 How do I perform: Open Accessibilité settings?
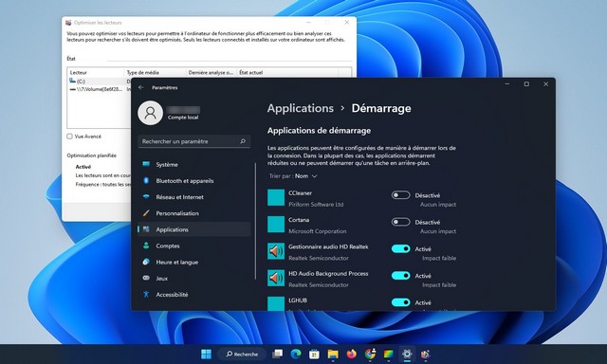pos(193,295)
